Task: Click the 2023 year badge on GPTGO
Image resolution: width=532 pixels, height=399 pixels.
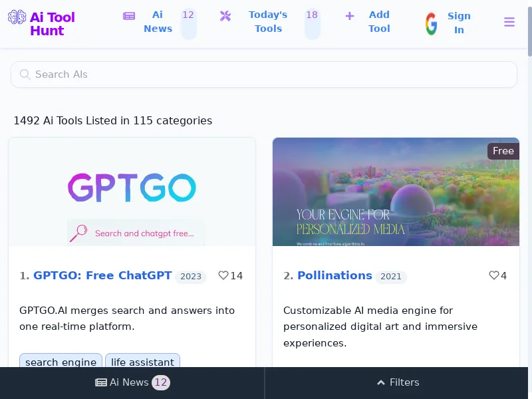Action: [x=191, y=277]
